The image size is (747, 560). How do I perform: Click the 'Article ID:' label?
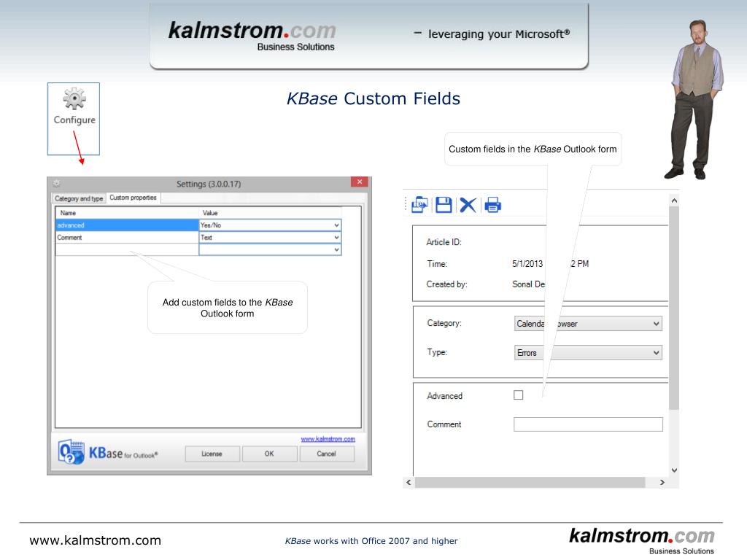coord(444,242)
